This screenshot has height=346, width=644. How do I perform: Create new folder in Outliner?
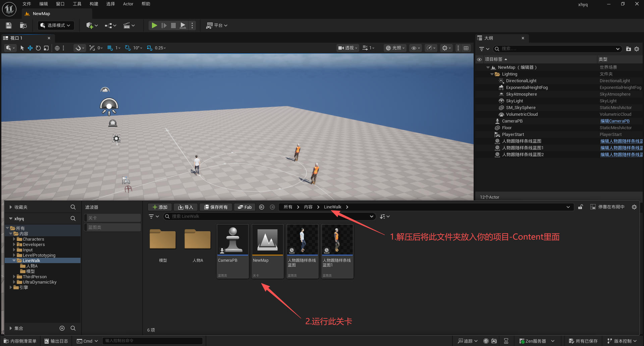point(629,49)
